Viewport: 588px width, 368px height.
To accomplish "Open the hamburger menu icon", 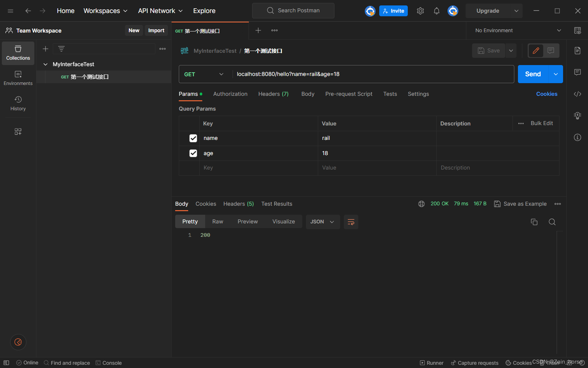I will 10,11.
